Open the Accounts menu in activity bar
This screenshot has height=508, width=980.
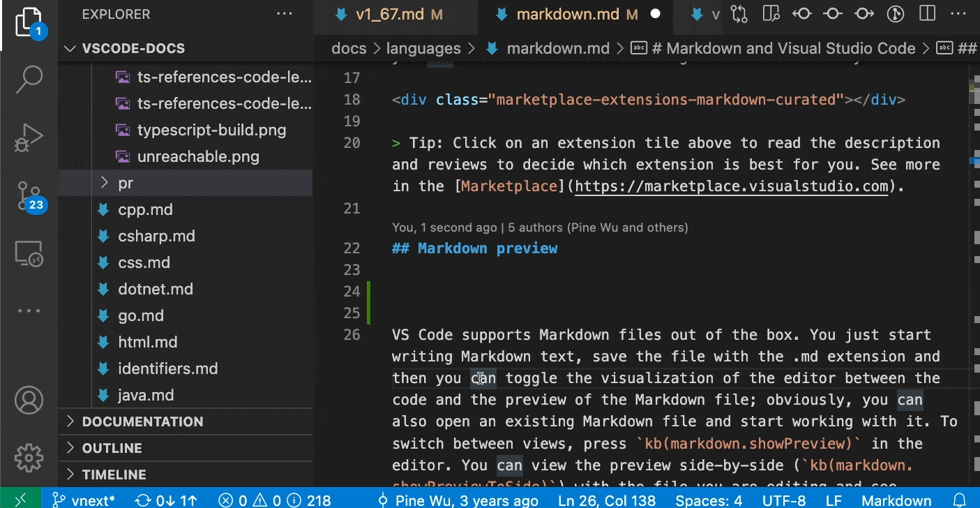tap(29, 400)
